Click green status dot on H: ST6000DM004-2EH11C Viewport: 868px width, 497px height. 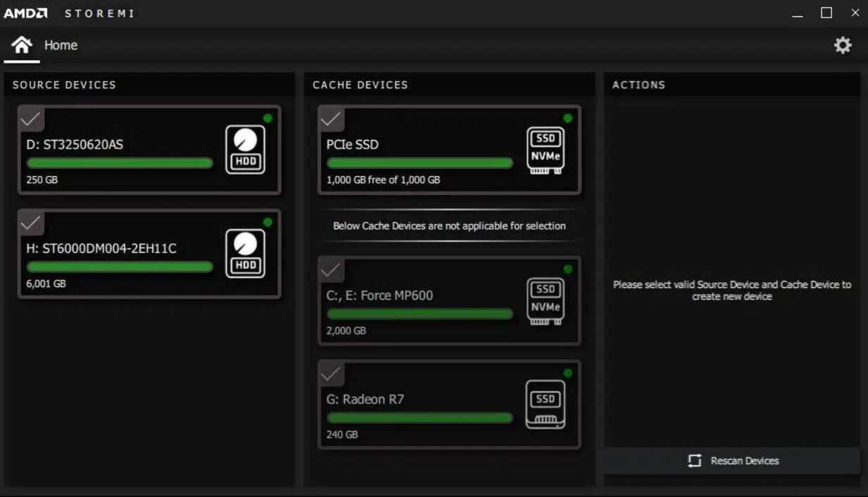tap(268, 222)
